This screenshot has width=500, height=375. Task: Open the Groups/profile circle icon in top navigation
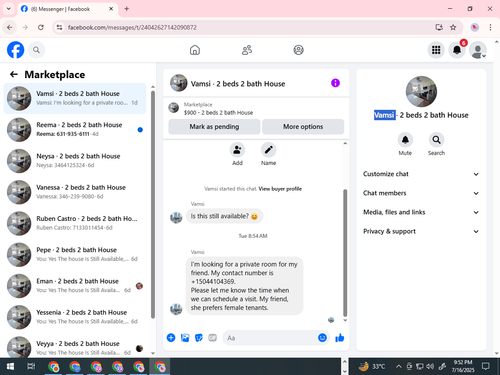[298, 50]
